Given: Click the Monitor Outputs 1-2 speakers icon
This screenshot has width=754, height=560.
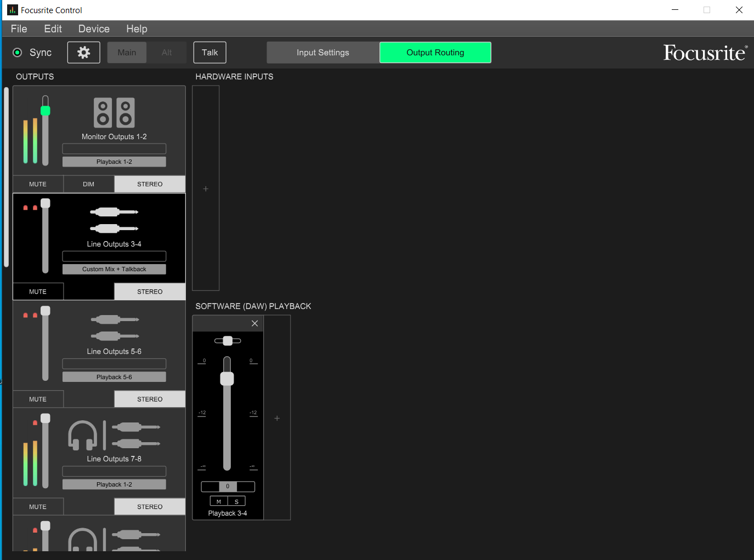Looking at the screenshot, I should point(114,112).
